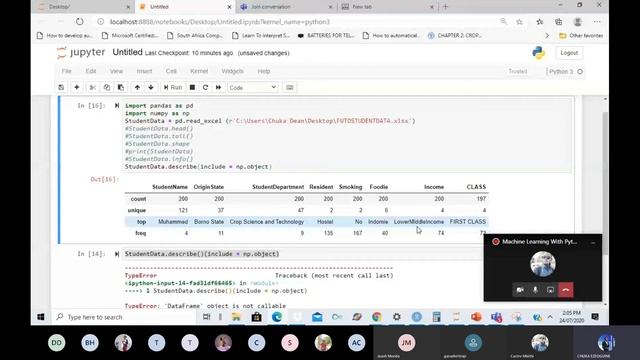Switch to the Join conversation browser tab

click(x=286, y=7)
